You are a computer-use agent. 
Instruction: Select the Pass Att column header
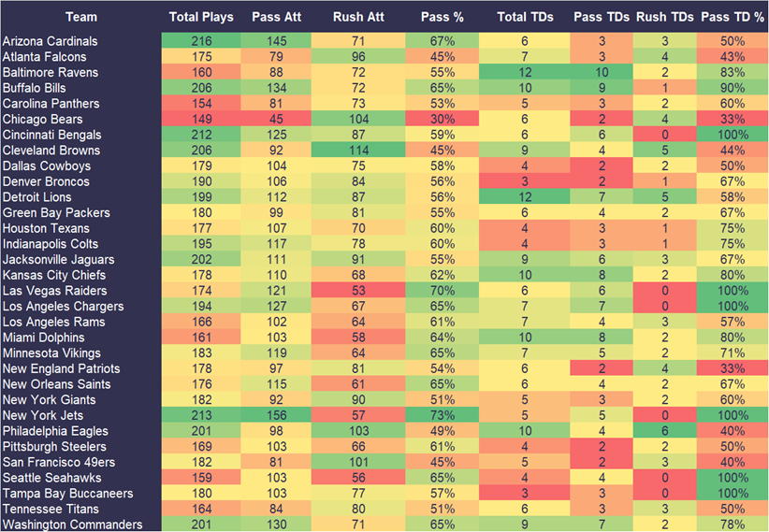pyautogui.click(x=275, y=17)
